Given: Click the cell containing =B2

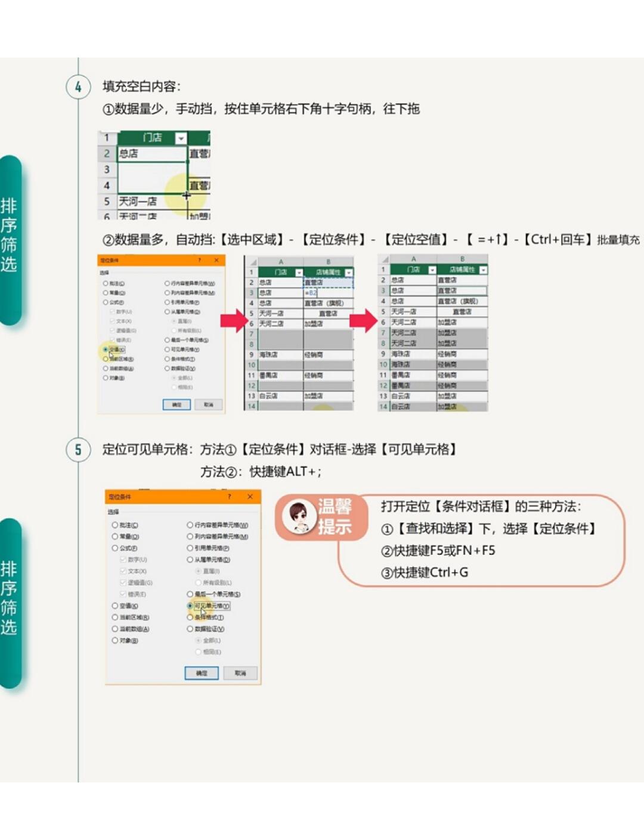Looking at the screenshot, I should click(328, 292).
